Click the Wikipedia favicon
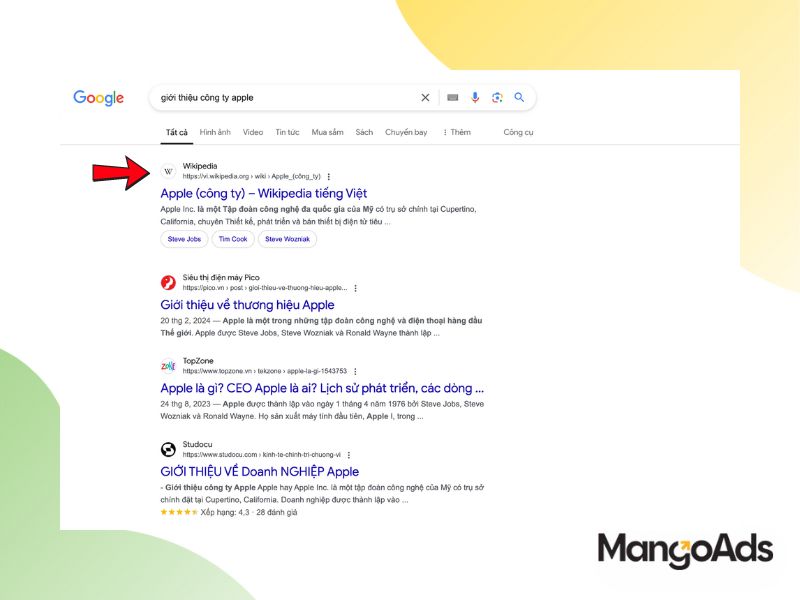Screen dimensions: 800x600 click(x=168, y=171)
